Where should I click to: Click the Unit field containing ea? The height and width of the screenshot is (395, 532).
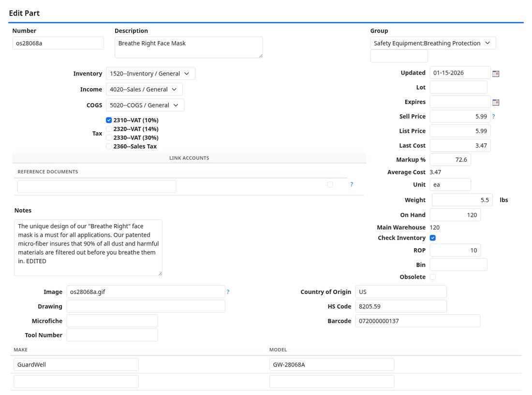coord(450,184)
